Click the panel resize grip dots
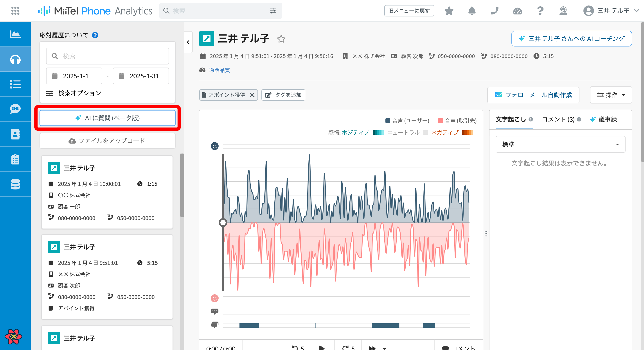The height and width of the screenshot is (350, 644). tap(486, 234)
